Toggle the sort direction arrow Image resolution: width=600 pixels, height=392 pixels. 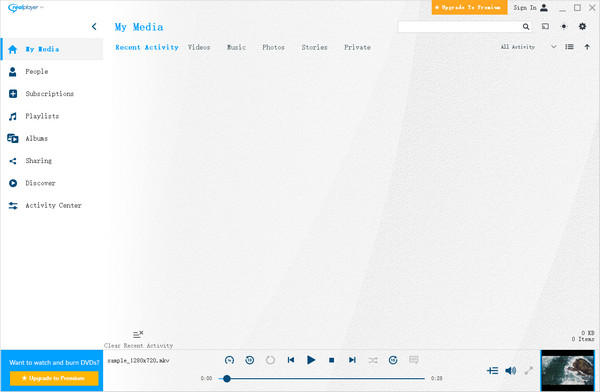(587, 47)
